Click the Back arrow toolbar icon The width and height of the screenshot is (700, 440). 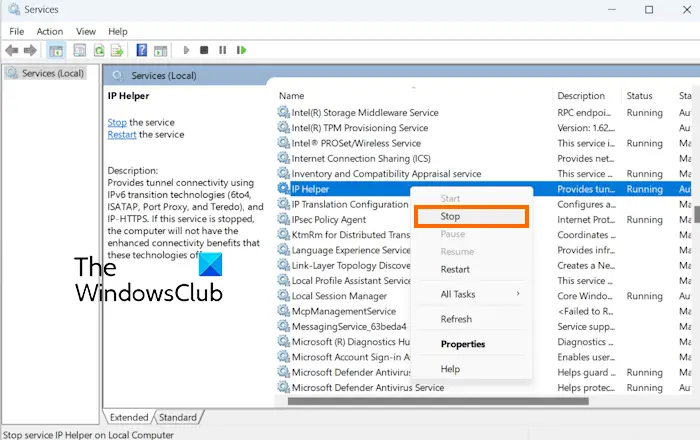[x=12, y=50]
